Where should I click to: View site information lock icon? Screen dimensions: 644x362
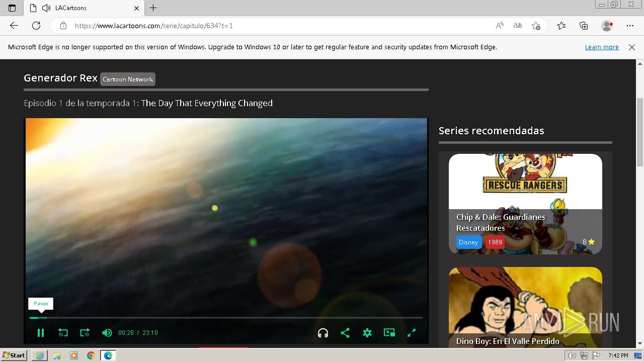coord(63,26)
